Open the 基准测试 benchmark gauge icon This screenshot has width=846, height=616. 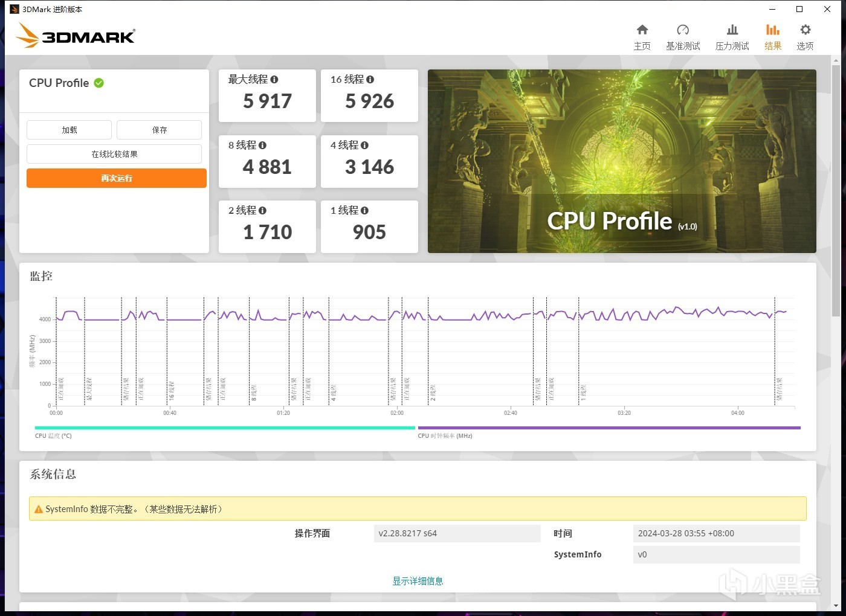click(683, 30)
